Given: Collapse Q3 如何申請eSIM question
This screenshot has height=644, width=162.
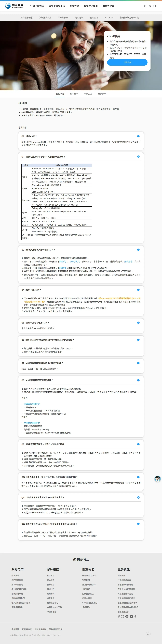Looking at the screenshot, I should [x=138, y=250].
